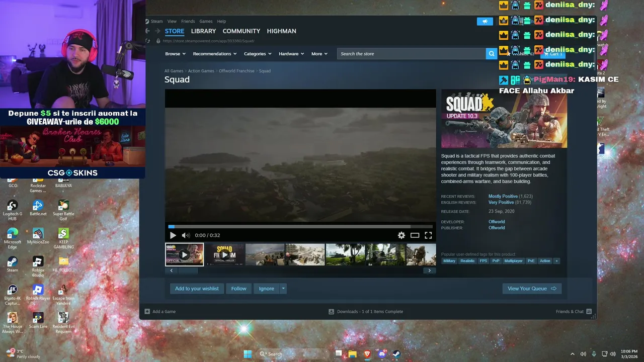This screenshot has width=644, height=362.
Task: Open the View menu
Action: click(172, 21)
